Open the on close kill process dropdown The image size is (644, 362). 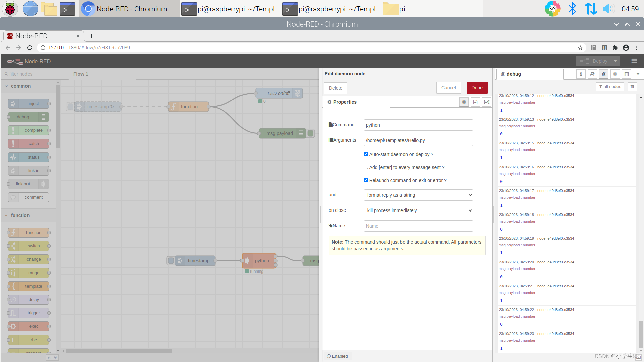tap(418, 210)
